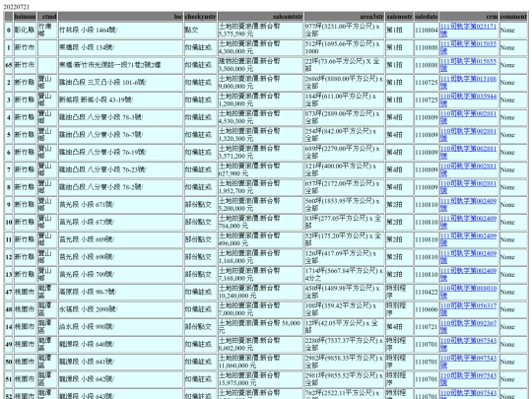Click the salenostr column header

click(x=399, y=17)
